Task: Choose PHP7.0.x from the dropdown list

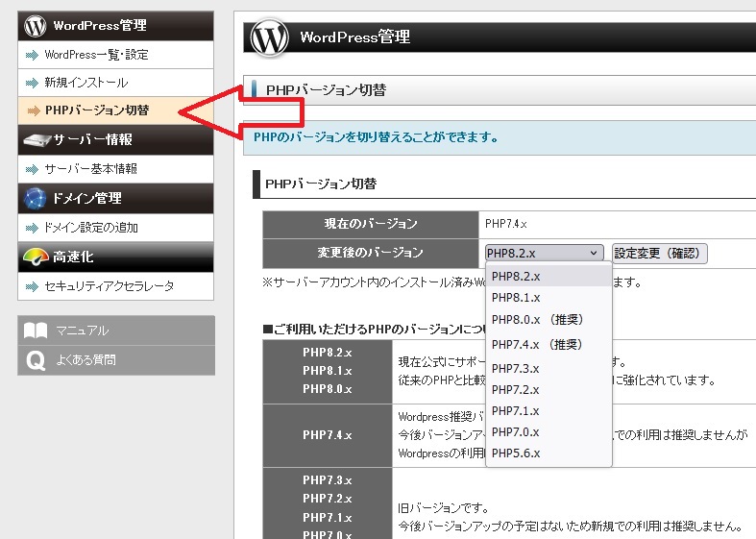Action: click(549, 432)
